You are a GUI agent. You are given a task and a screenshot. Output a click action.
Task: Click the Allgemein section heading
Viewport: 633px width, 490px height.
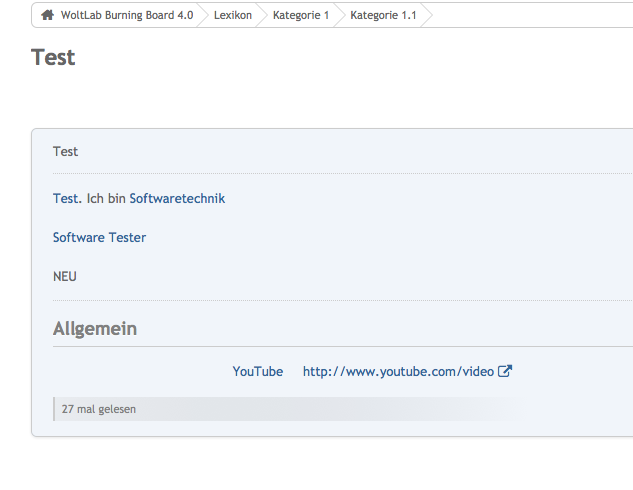(x=95, y=328)
